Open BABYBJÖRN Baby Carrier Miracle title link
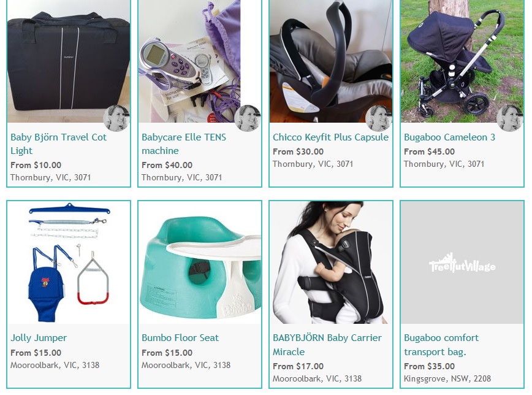 [x=327, y=345]
